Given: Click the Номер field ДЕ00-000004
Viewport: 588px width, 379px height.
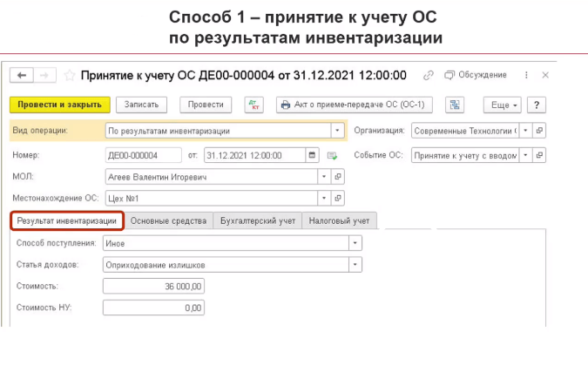Looking at the screenshot, I should point(143,155).
